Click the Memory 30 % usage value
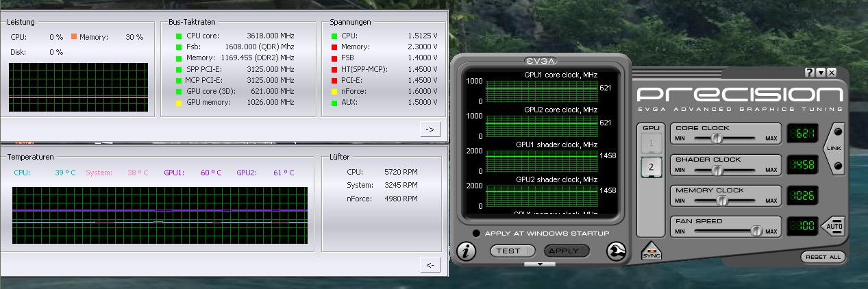This screenshot has width=868, height=289. click(x=134, y=37)
